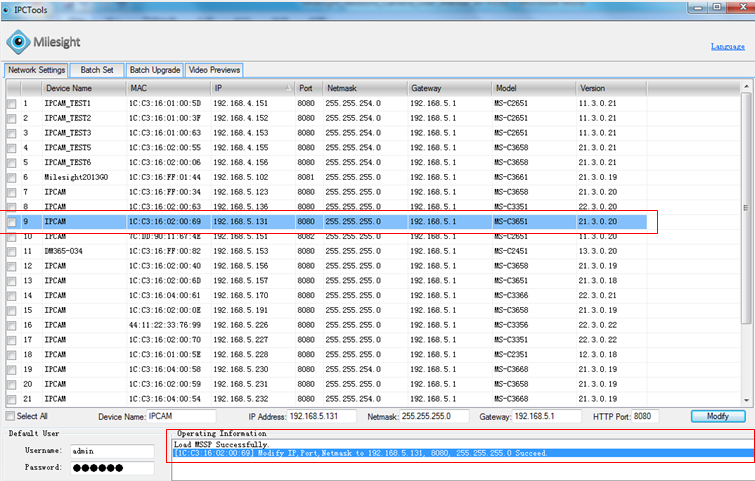This screenshot has height=481, width=755.
Task: Select model cell MS-C3366
Action: (511, 296)
